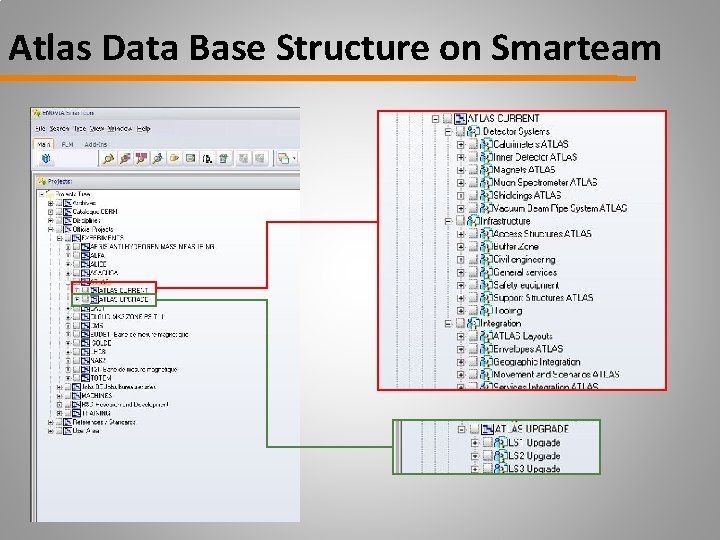Click the icon beside Geographic Integration
Screen dimensions: 720x540
tap(486, 362)
